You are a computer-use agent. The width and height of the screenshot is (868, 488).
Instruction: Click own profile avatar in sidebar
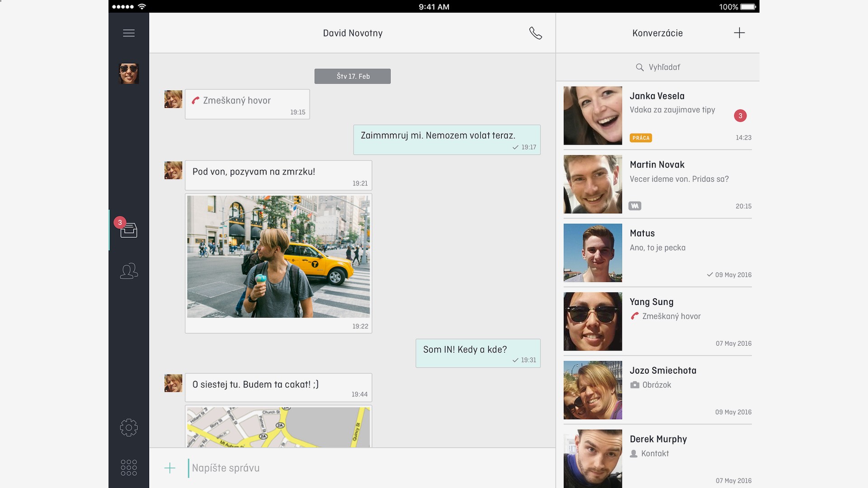tap(128, 73)
